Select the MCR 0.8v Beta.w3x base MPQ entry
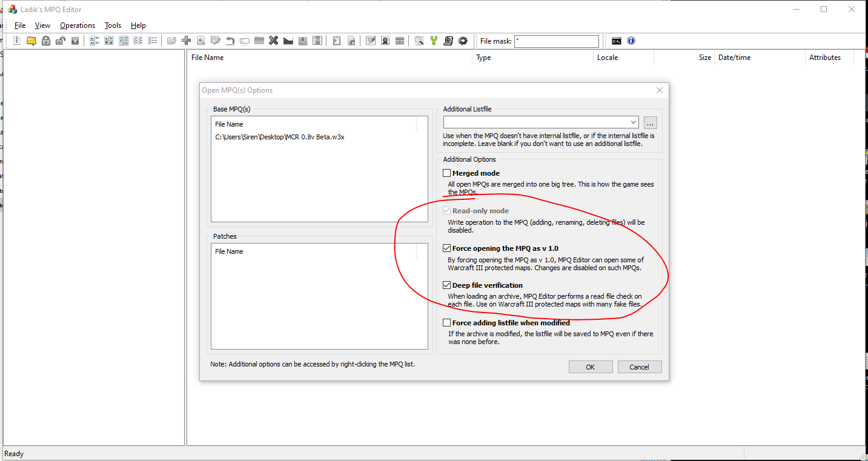868x461 pixels. pyautogui.click(x=280, y=137)
